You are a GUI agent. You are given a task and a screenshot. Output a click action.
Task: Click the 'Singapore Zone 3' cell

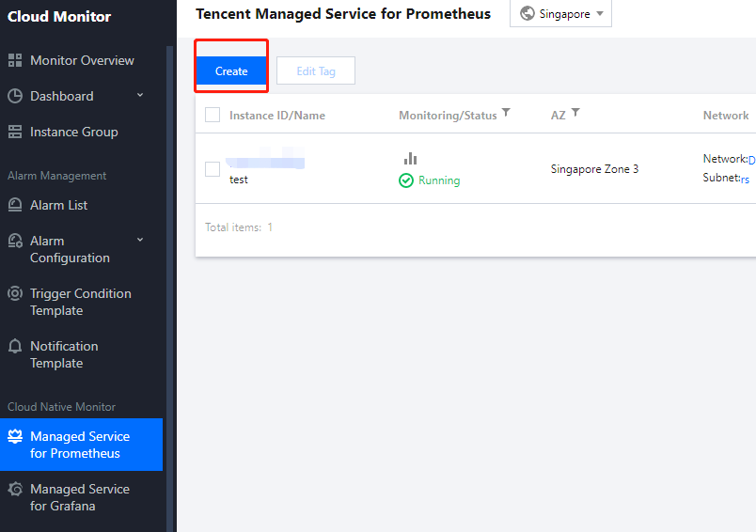[594, 169]
